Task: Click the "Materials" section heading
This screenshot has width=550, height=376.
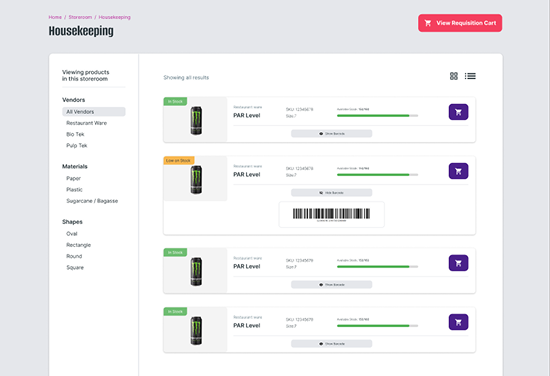Action: tap(75, 167)
